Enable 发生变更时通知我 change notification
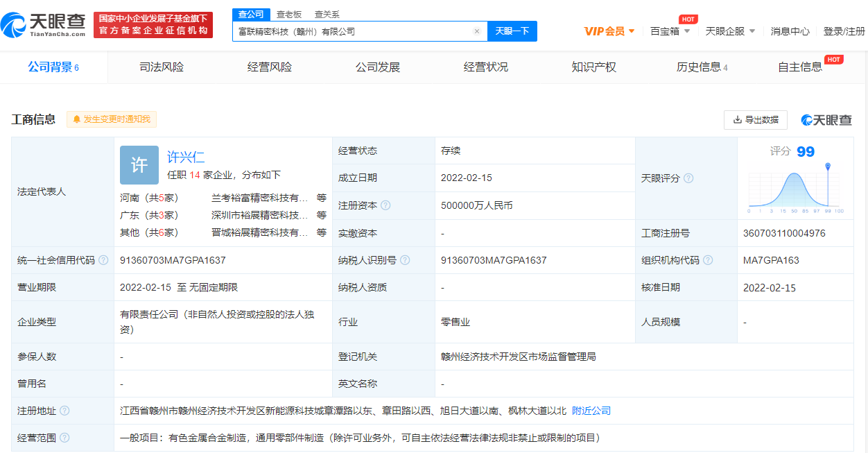Image resolution: width=868 pixels, height=453 pixels. pos(112,119)
